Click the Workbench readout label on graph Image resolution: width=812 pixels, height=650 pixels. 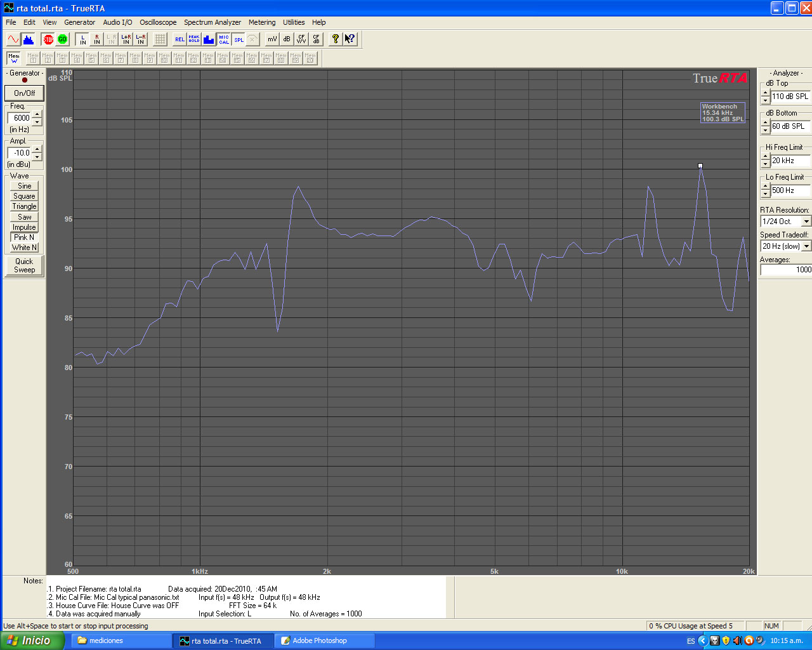(723, 113)
